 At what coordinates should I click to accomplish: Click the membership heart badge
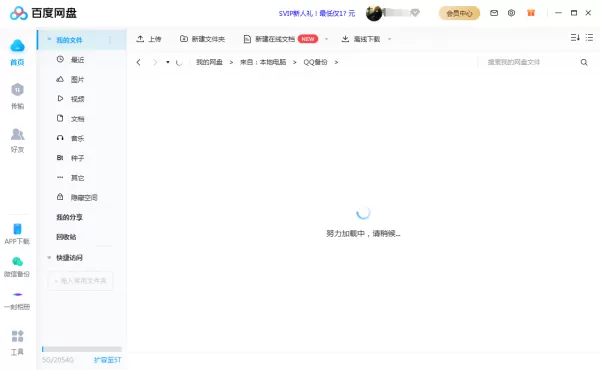tap(415, 13)
